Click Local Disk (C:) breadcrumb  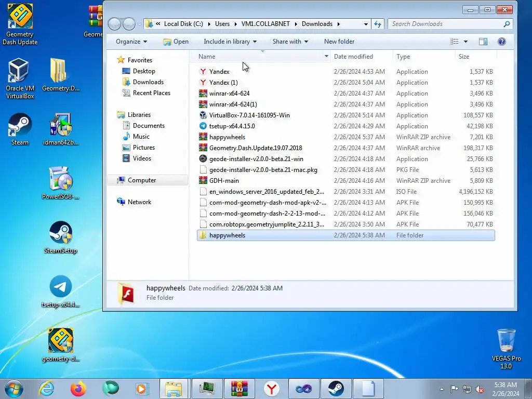coord(183,24)
